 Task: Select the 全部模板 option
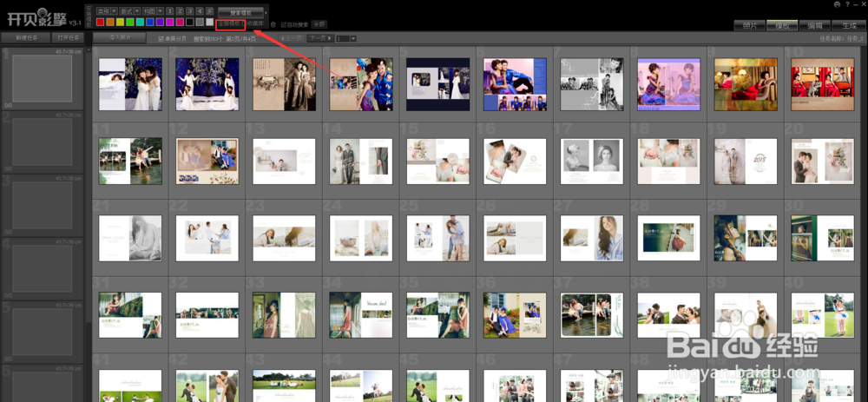(x=229, y=23)
